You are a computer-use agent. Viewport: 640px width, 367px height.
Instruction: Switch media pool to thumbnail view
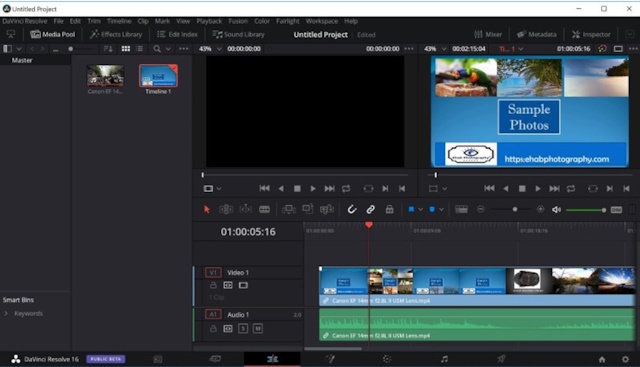pyautogui.click(x=126, y=49)
